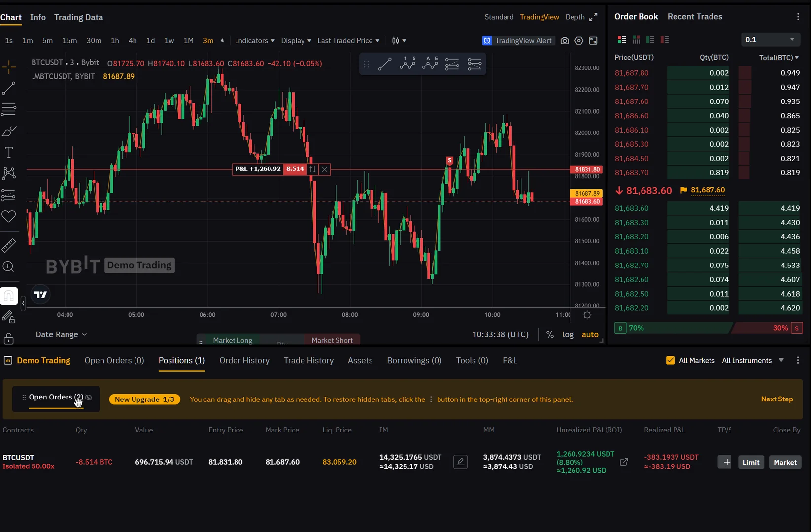Hide the Open Orders tab via the eye icon
The height and width of the screenshot is (532, 811).
(x=89, y=398)
